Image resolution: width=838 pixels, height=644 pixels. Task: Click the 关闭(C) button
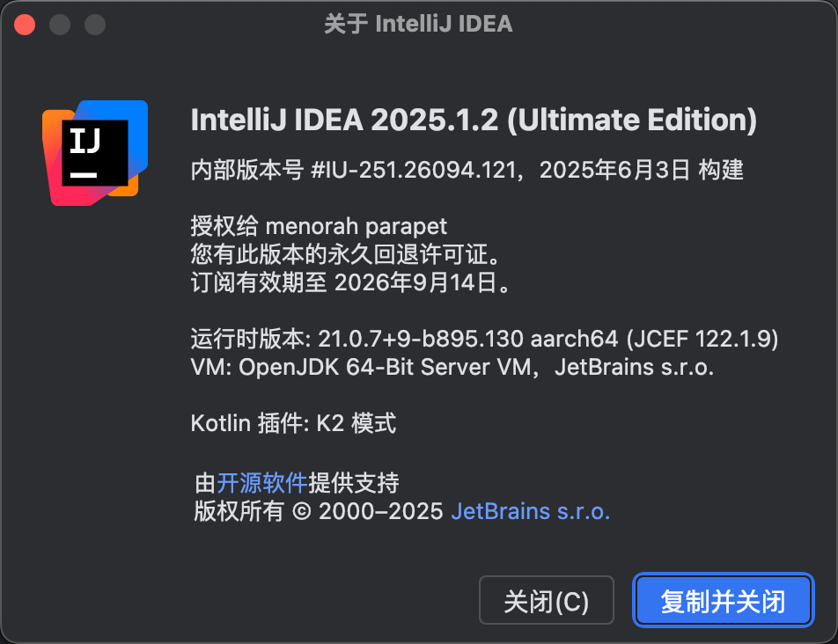pyautogui.click(x=546, y=600)
